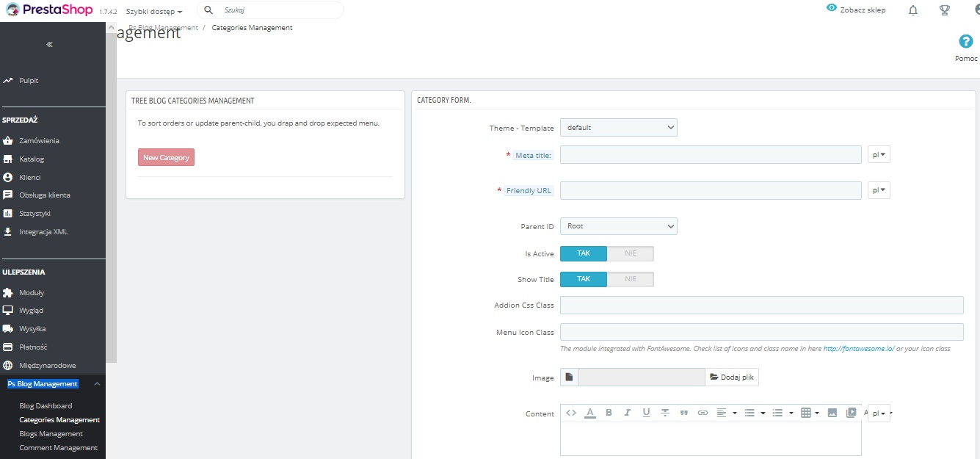
Task: Open text alignment options in editor
Action: [x=726, y=413]
